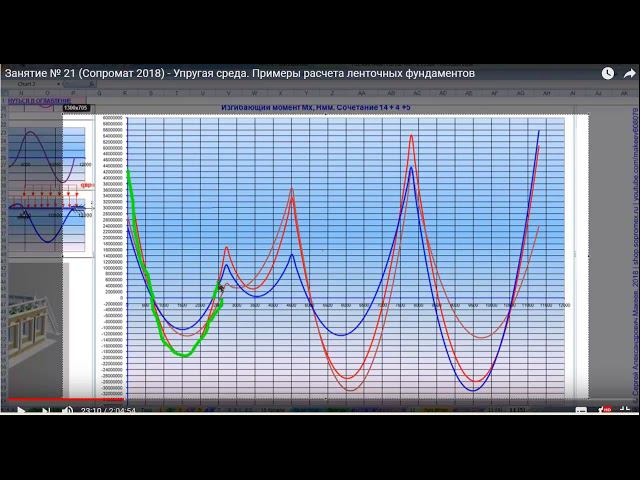Screen dimensions: 640x480
Task: Toggle subtitles with the captions icon
Action: (581, 410)
